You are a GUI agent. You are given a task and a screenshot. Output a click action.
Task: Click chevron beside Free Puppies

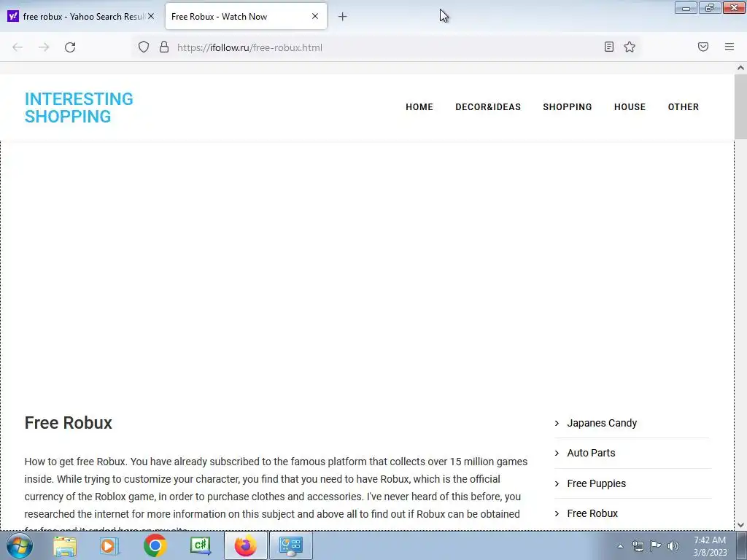[557, 483]
